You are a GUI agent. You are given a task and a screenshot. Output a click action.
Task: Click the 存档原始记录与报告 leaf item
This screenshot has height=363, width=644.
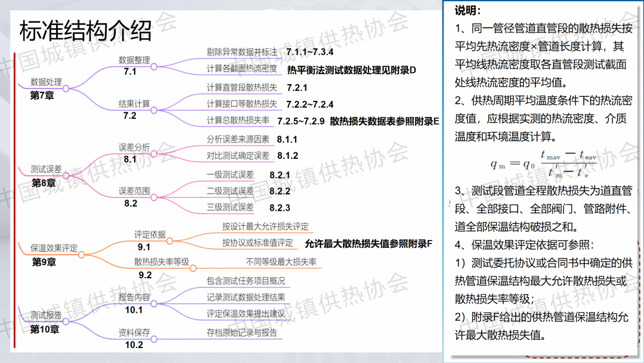click(242, 333)
